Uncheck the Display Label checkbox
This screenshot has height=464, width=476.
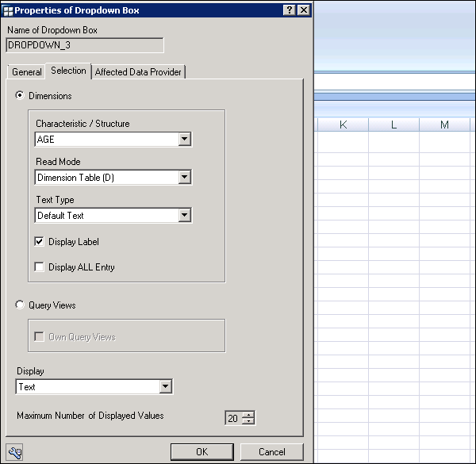coord(40,242)
